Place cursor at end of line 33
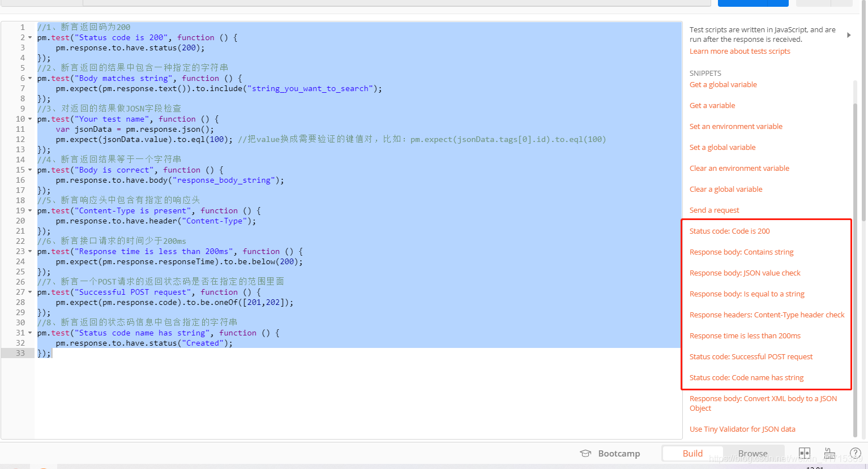The width and height of the screenshot is (868, 469). (52, 353)
